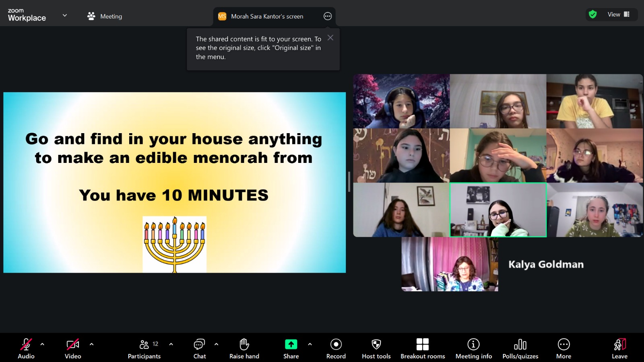Open the View layout menu

[x=618, y=14]
